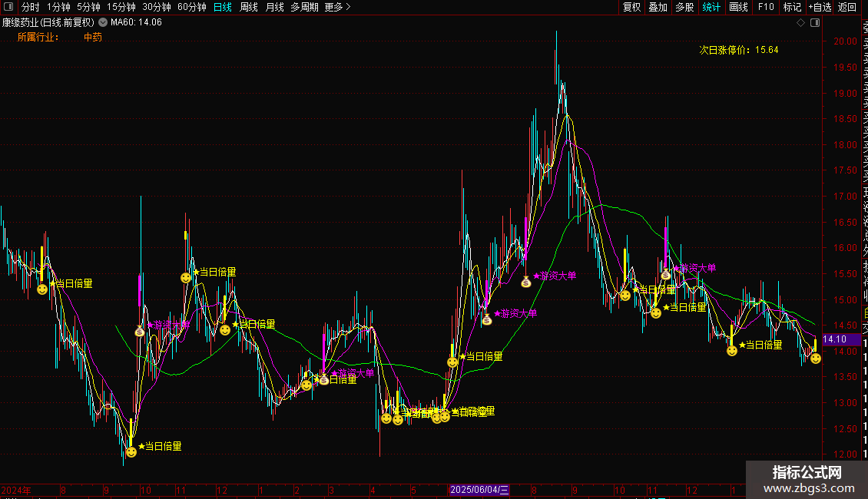This screenshot has height=499, width=868.
Task: Activate the 画线 drawing tool
Action: coord(738,7)
